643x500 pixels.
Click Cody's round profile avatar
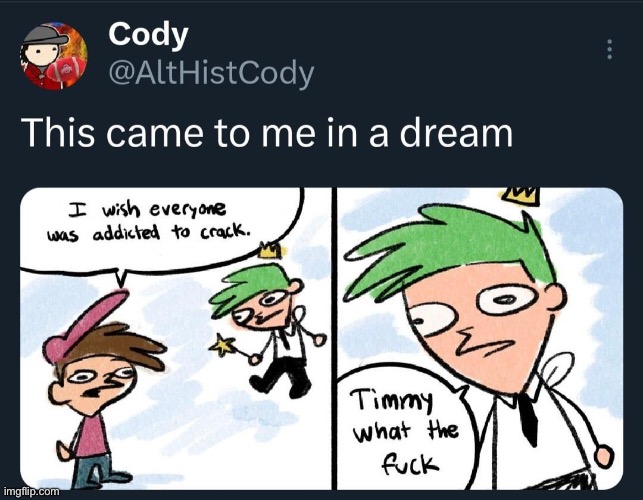coord(54,56)
